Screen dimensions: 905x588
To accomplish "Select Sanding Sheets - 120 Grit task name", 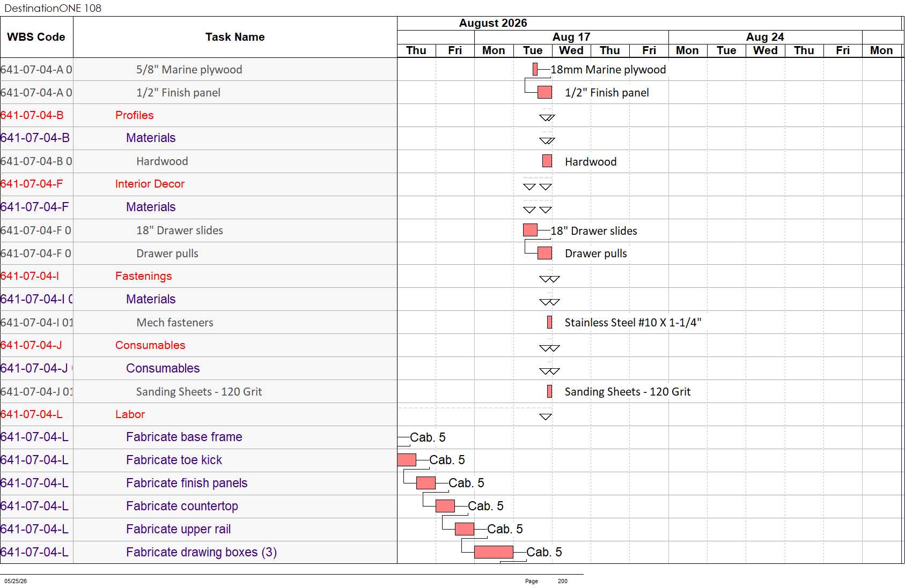I will (199, 392).
